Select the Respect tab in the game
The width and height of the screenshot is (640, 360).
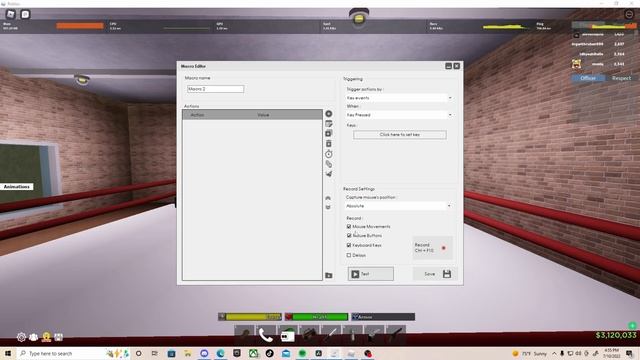pos(621,78)
